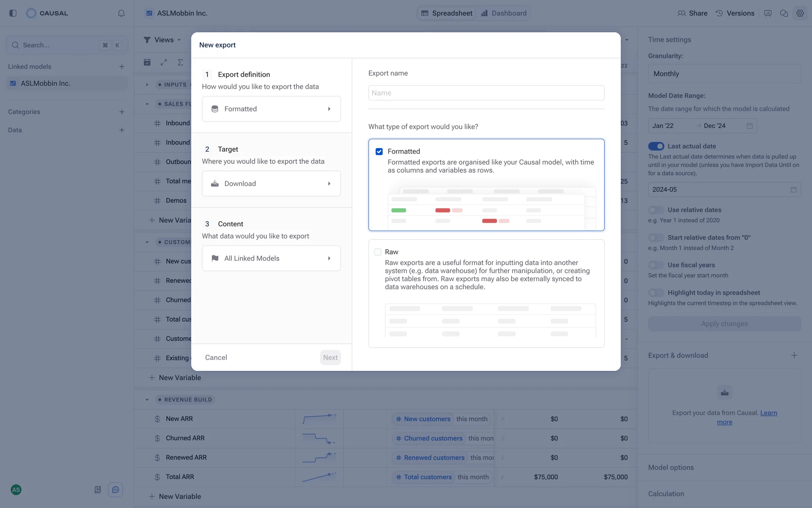Click plus icon next to Export & download
Screen dimensions: 812x508
click(x=794, y=355)
